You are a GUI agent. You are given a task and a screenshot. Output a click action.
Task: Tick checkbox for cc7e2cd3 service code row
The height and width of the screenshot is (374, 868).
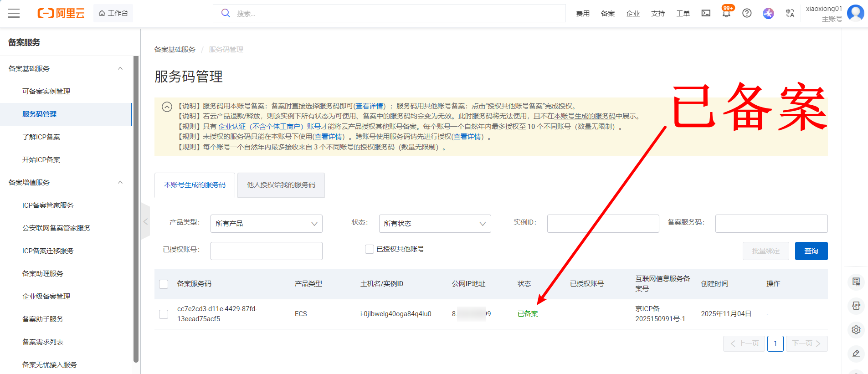164,314
